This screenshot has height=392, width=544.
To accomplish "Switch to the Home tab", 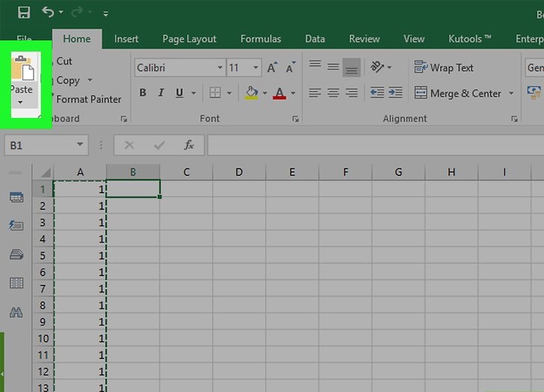I will pyautogui.click(x=77, y=39).
